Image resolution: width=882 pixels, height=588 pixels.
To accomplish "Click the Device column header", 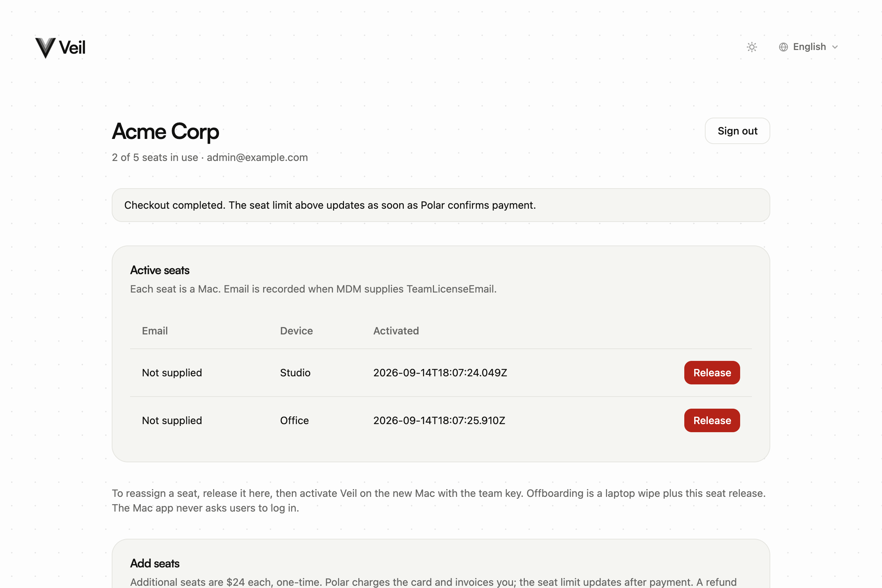I will pos(296,331).
